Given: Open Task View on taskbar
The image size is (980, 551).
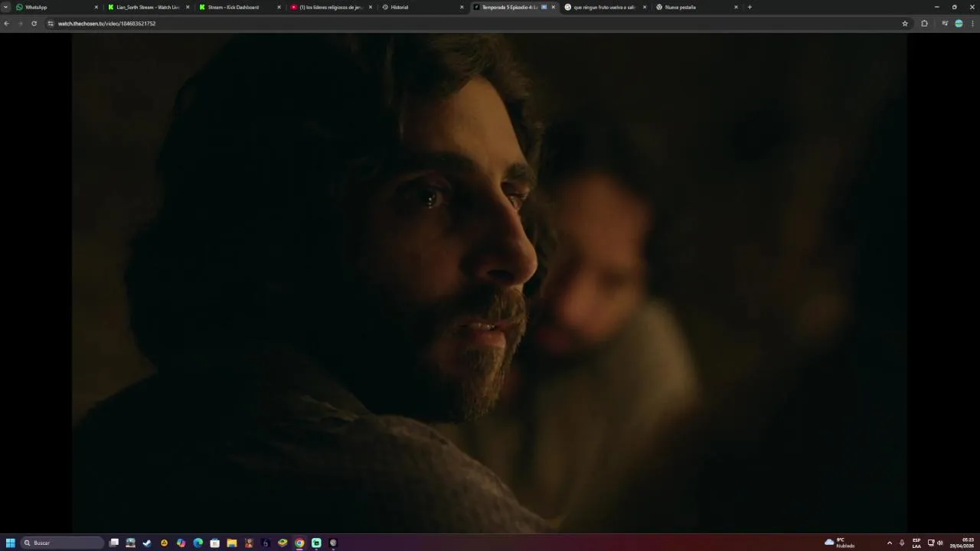Looking at the screenshot, I should tap(114, 543).
